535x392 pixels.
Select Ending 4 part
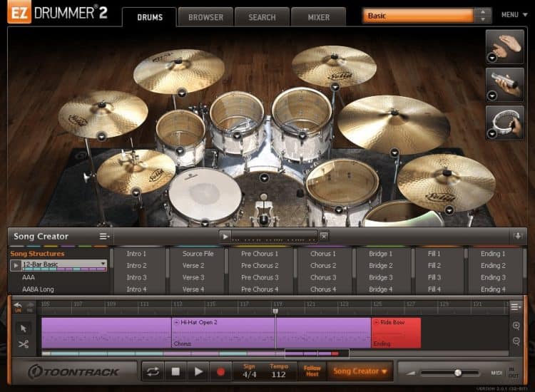coord(493,289)
